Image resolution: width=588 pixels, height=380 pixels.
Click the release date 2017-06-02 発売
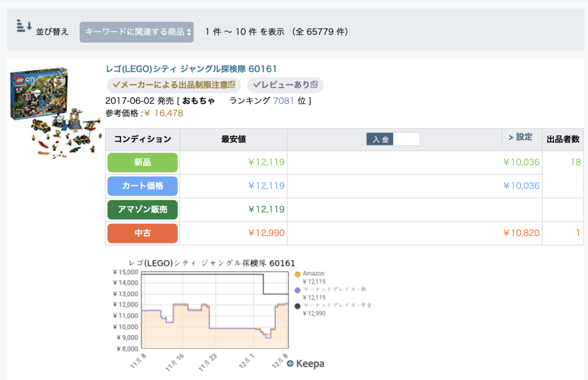tap(140, 101)
